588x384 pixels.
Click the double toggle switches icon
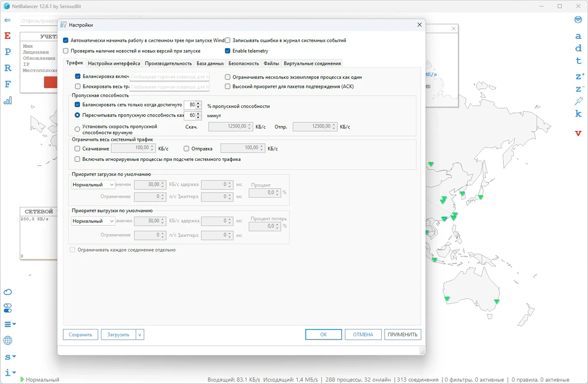[7, 308]
